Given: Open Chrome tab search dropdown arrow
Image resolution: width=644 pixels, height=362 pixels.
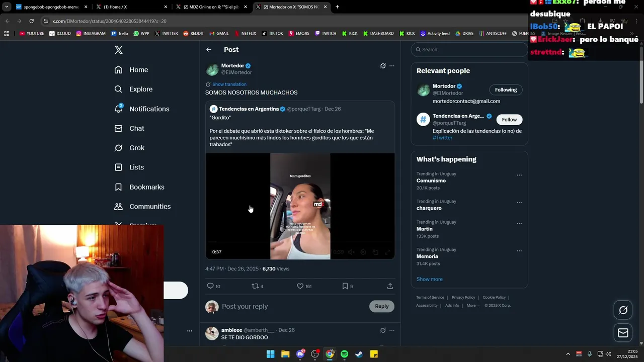Looking at the screenshot, I should (7, 7).
